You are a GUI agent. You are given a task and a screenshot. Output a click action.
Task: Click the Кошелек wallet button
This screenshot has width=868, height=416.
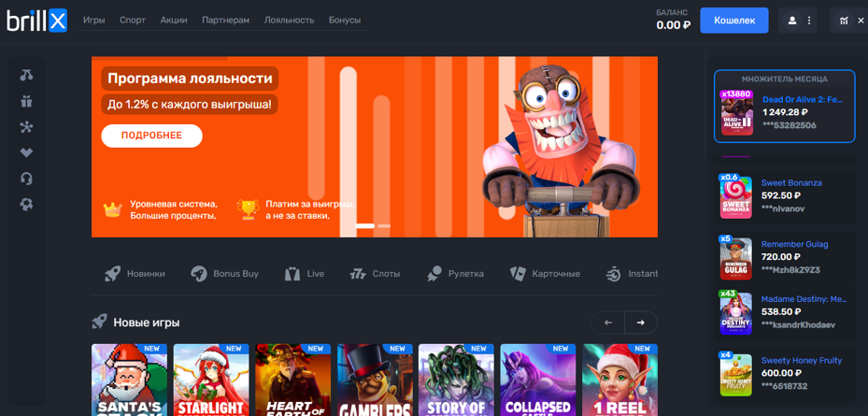click(x=734, y=21)
